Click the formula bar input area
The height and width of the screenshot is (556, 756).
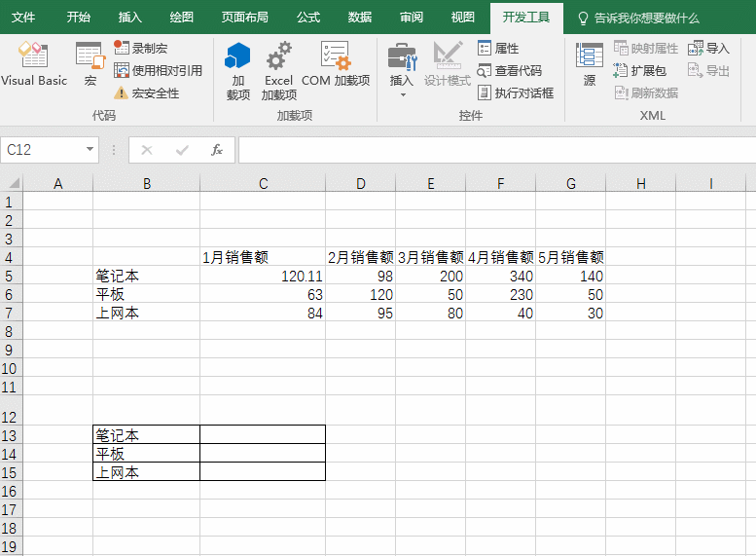[497, 150]
